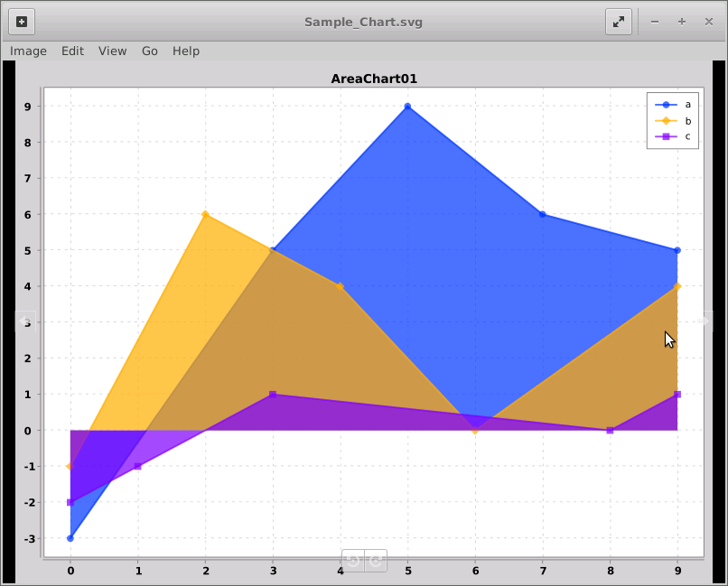
Task: Click the x-axis label '0'
Action: point(70,572)
